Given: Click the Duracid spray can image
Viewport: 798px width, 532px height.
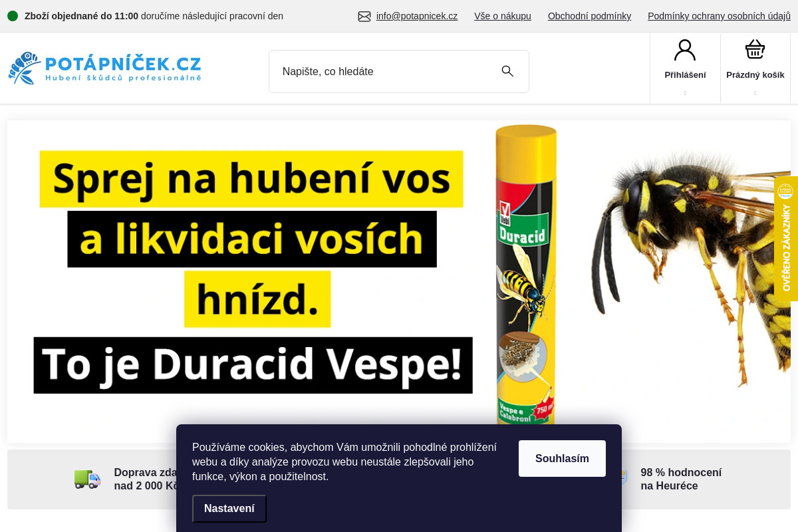Looking at the screenshot, I should [x=526, y=275].
